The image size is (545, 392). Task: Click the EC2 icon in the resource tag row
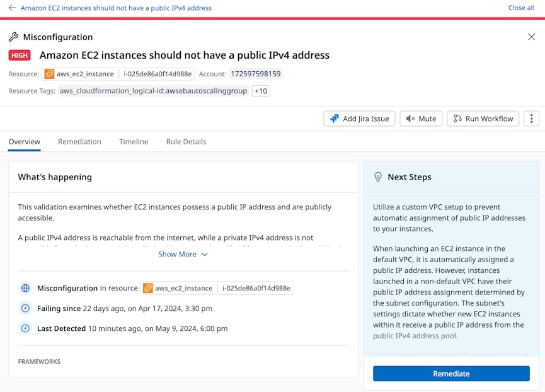click(x=147, y=288)
